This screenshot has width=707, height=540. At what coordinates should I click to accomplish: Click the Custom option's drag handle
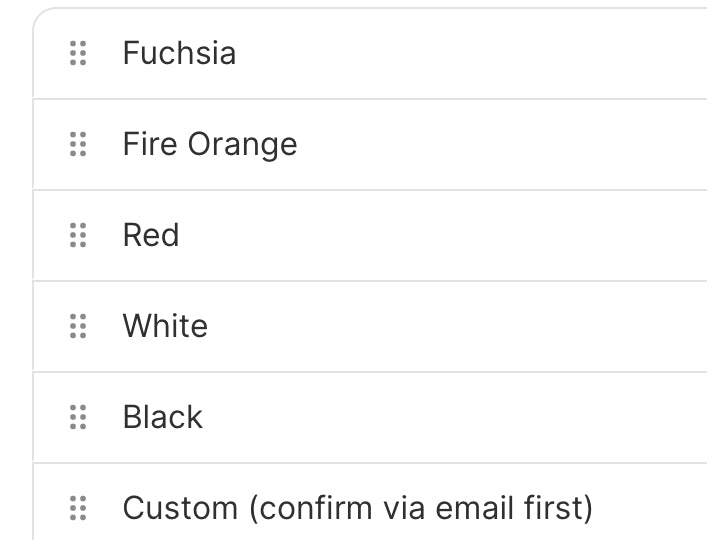click(x=78, y=508)
